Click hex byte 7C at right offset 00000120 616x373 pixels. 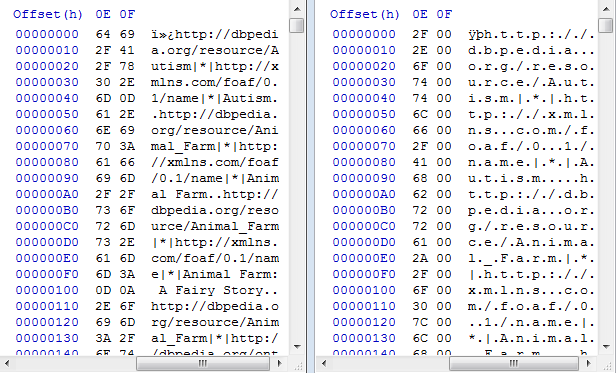[x=420, y=322]
